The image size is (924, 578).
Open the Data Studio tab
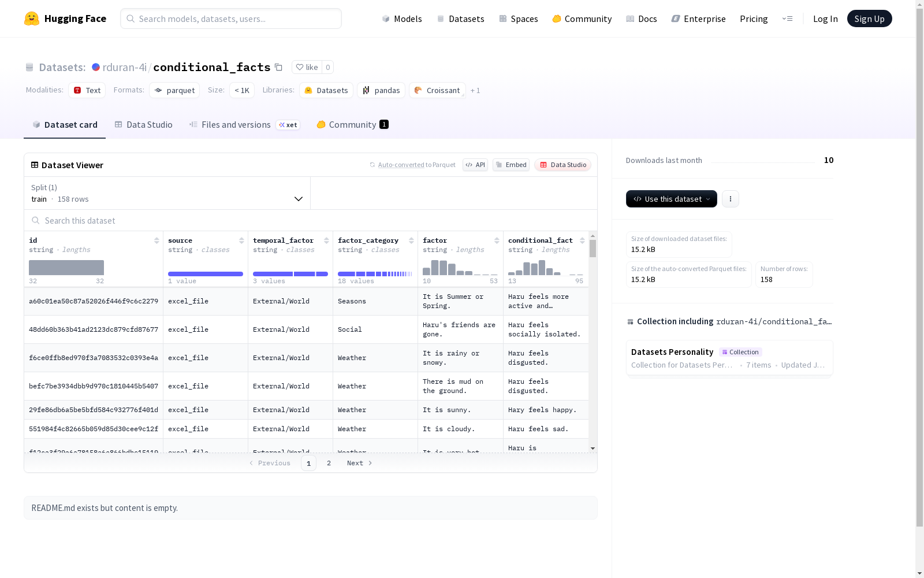point(143,125)
